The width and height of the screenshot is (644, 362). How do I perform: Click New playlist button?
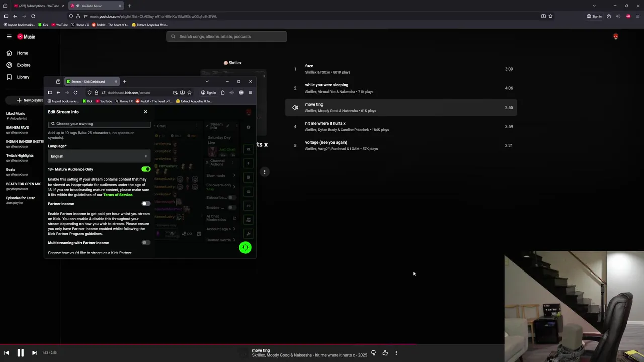pos(30,100)
